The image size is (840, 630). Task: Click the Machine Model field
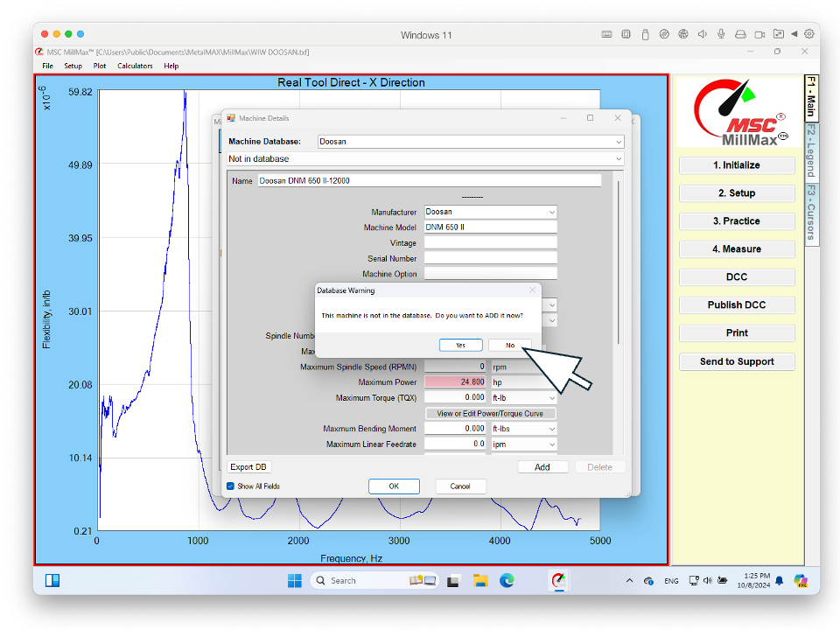(x=491, y=227)
